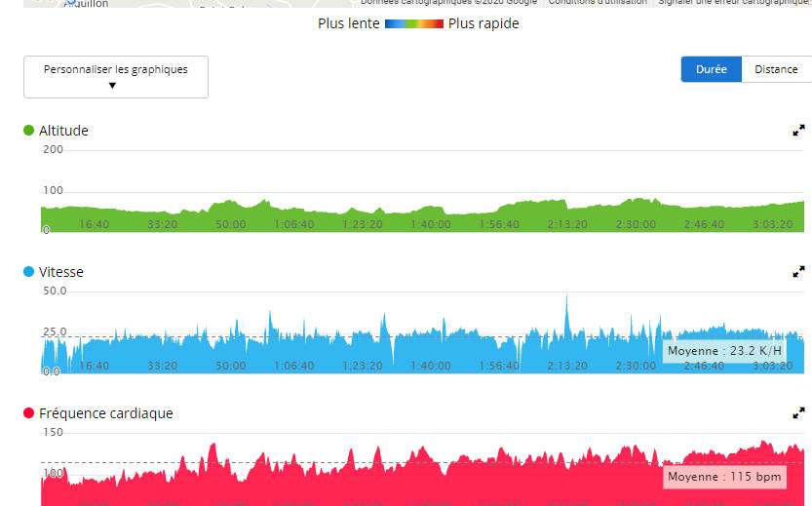Click the Altitude chart title
Image resolution: width=812 pixels, height=506 pixels.
coord(63,131)
